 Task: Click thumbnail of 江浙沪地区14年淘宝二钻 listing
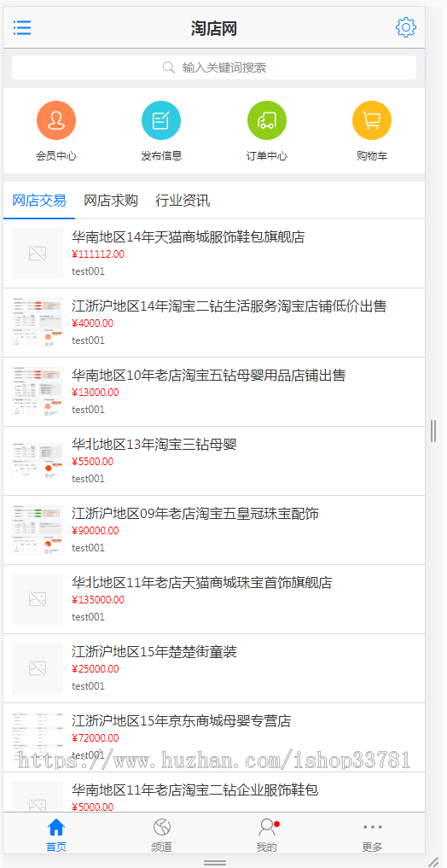38,323
